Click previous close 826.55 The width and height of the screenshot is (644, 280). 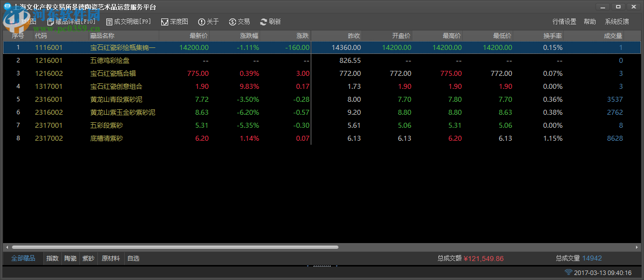pyautogui.click(x=350, y=60)
